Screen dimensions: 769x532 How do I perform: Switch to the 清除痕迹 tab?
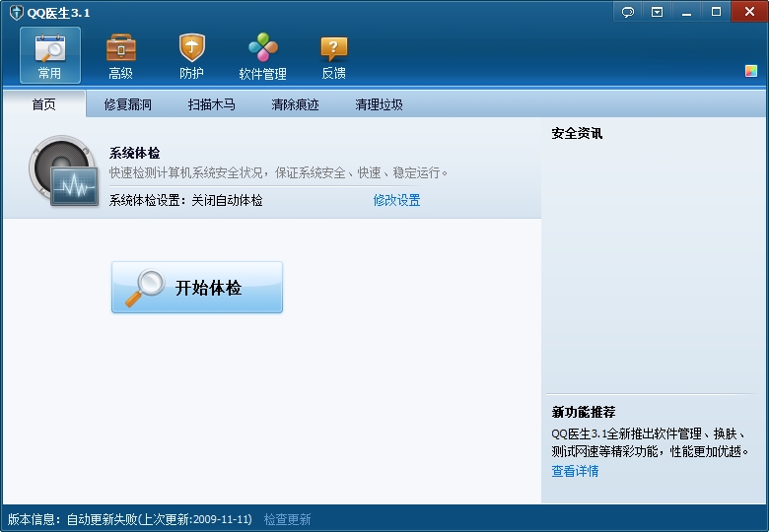pos(295,104)
